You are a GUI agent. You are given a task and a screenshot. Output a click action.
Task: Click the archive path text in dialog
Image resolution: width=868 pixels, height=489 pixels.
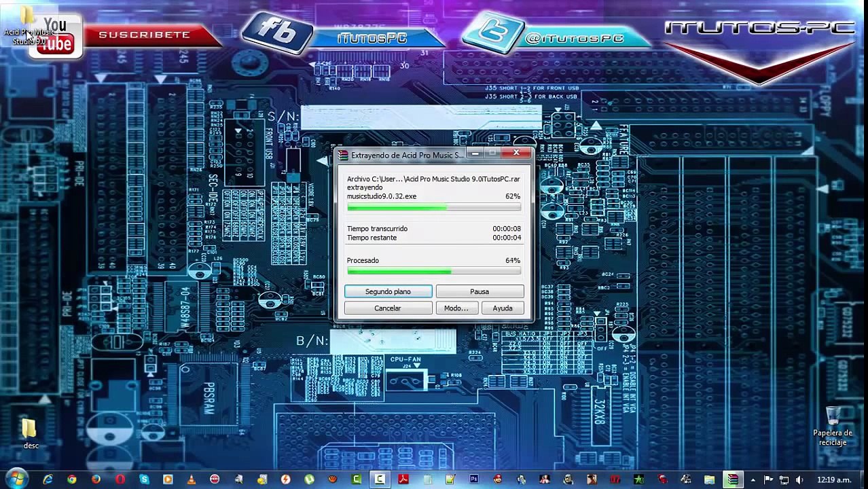click(x=433, y=179)
